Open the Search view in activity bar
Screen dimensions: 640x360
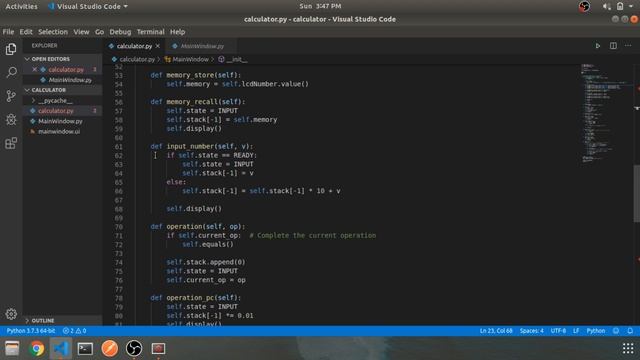pyautogui.click(x=11, y=73)
